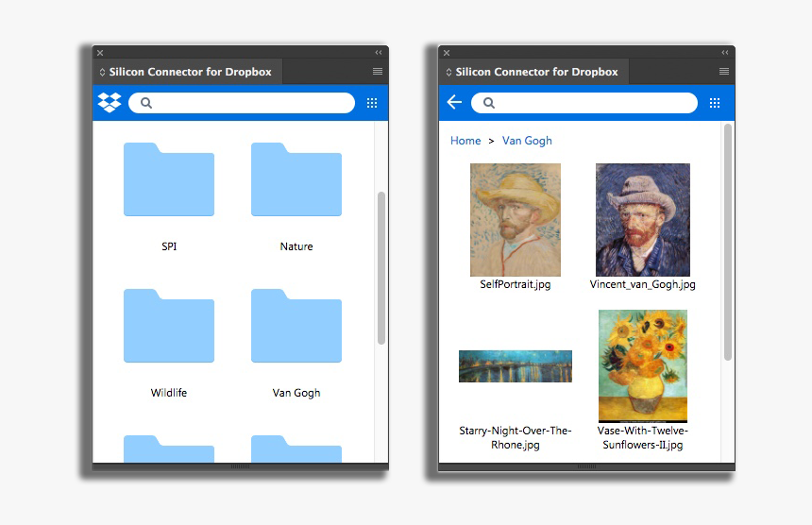Go back using the arrow in right panel
Viewport: 812px width, 525px height.
click(454, 102)
